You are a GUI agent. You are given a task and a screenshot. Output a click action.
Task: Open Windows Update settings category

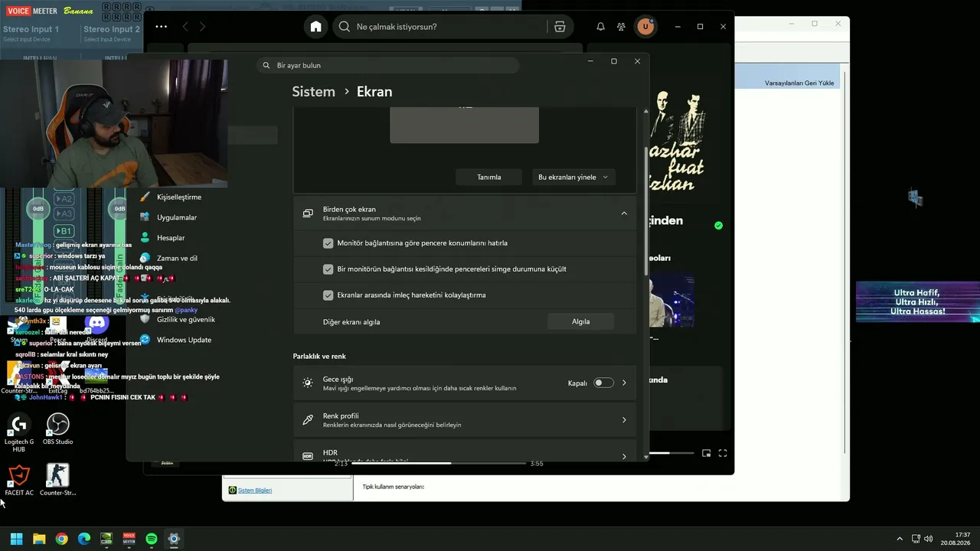pyautogui.click(x=184, y=340)
